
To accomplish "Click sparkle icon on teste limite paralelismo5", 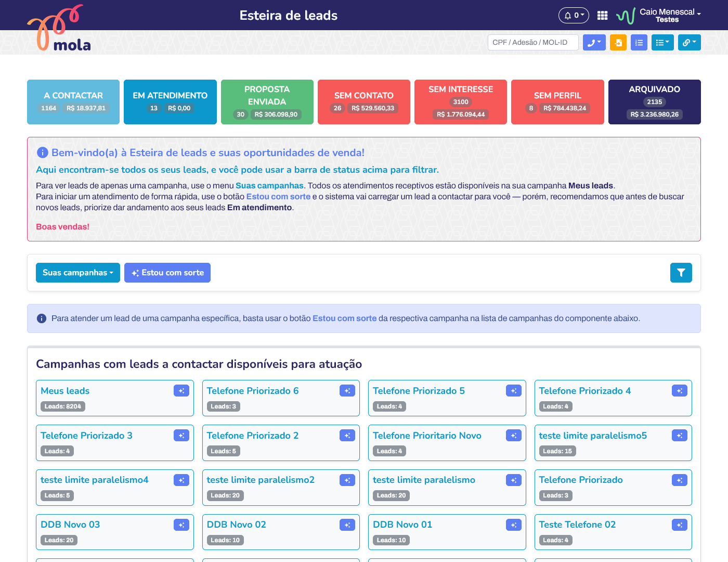I will click(x=679, y=436).
